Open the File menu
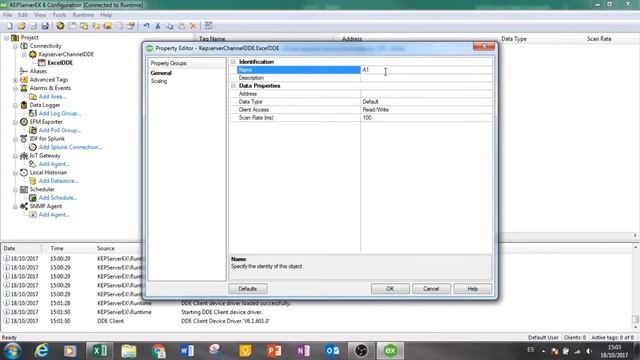 tap(7, 15)
